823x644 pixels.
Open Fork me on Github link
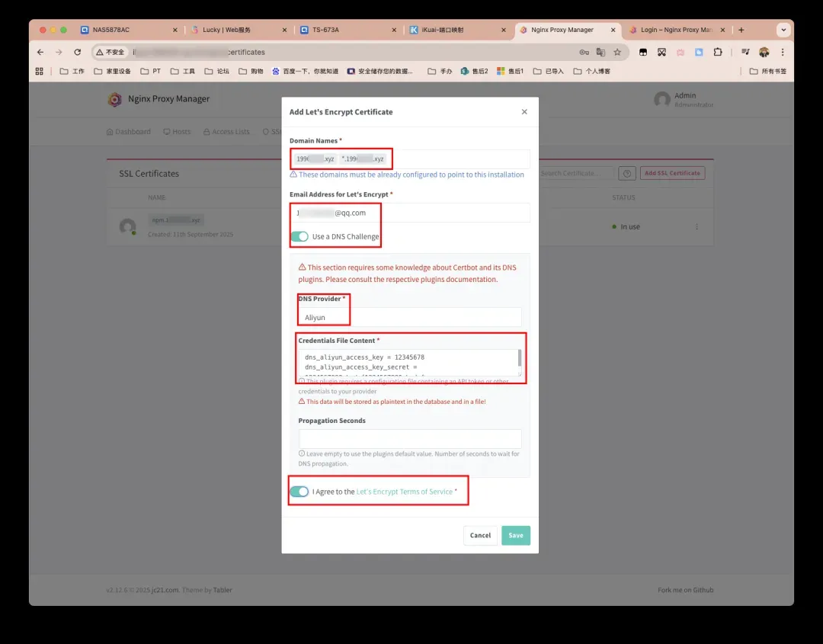point(686,590)
